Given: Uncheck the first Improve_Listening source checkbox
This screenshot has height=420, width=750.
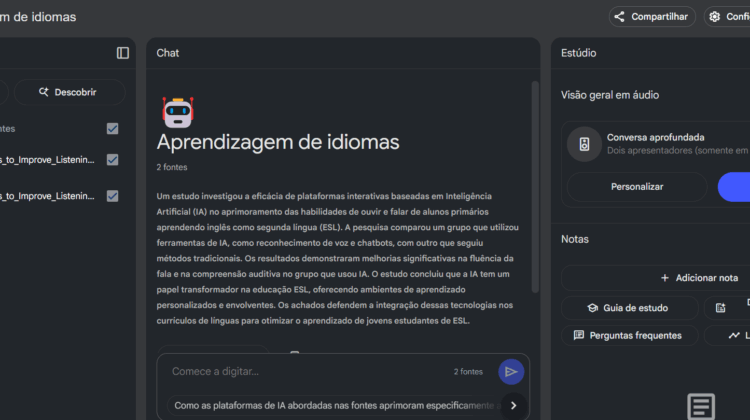Looking at the screenshot, I should [113, 160].
